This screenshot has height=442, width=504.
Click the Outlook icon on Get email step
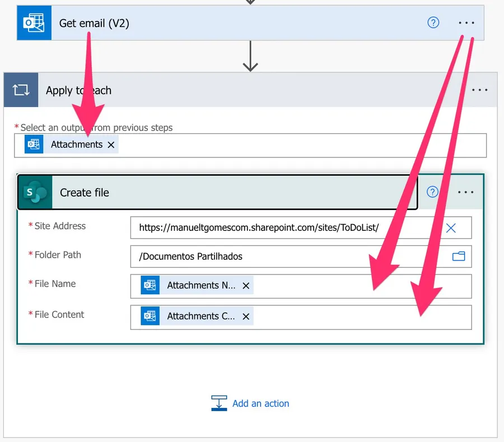click(34, 23)
